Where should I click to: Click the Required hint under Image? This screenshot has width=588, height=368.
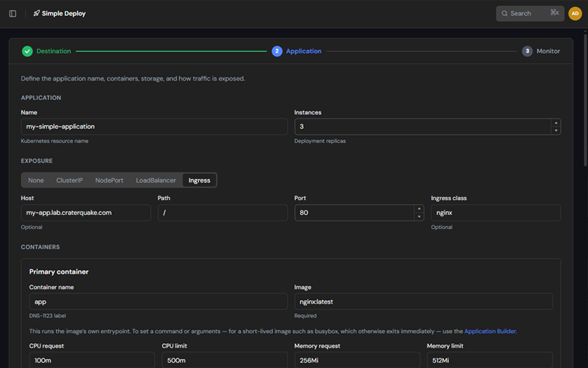point(305,316)
